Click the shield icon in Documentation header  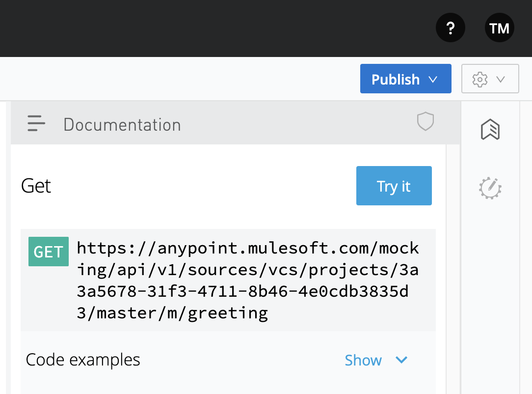pos(425,121)
